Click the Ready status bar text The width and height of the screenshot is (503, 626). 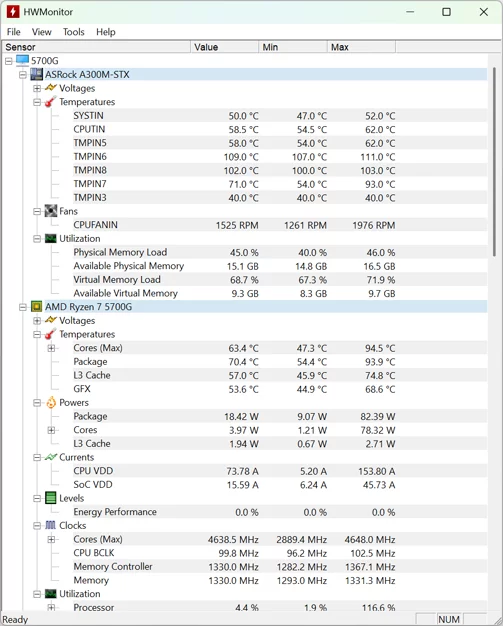(x=15, y=619)
